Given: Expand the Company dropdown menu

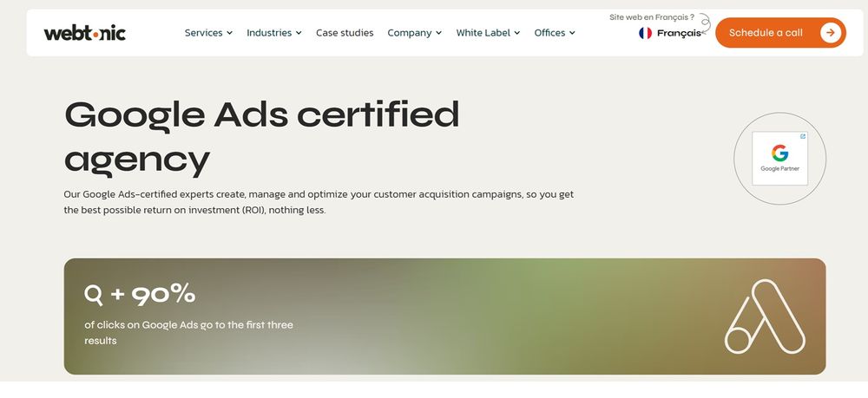Looking at the screenshot, I should pos(414,33).
